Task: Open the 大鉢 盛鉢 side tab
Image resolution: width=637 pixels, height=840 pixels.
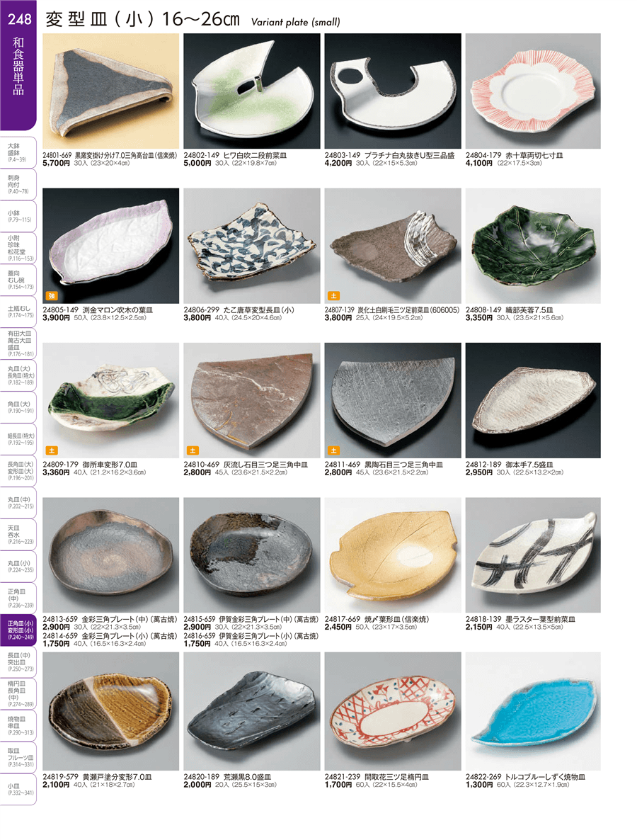Action: point(18,152)
